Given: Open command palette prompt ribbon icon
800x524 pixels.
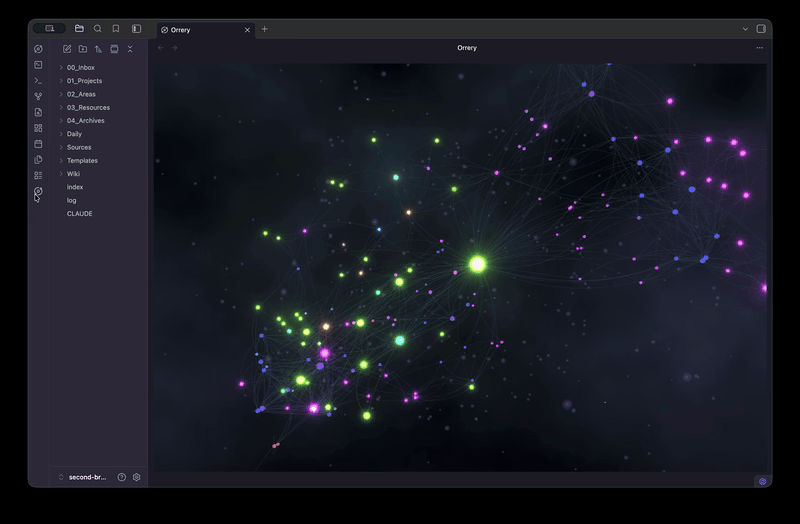Looking at the screenshot, I should pyautogui.click(x=38, y=81).
